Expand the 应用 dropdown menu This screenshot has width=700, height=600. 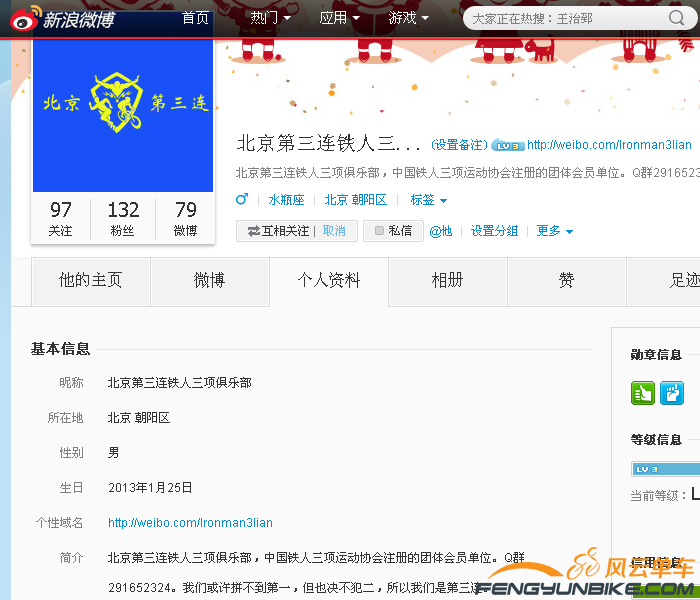[339, 18]
